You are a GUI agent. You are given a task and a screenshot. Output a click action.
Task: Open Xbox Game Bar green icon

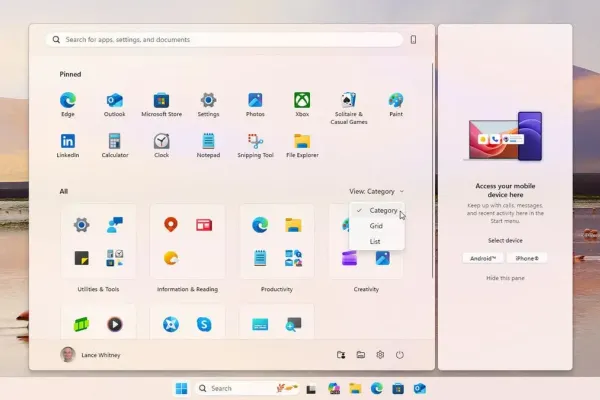82,324
